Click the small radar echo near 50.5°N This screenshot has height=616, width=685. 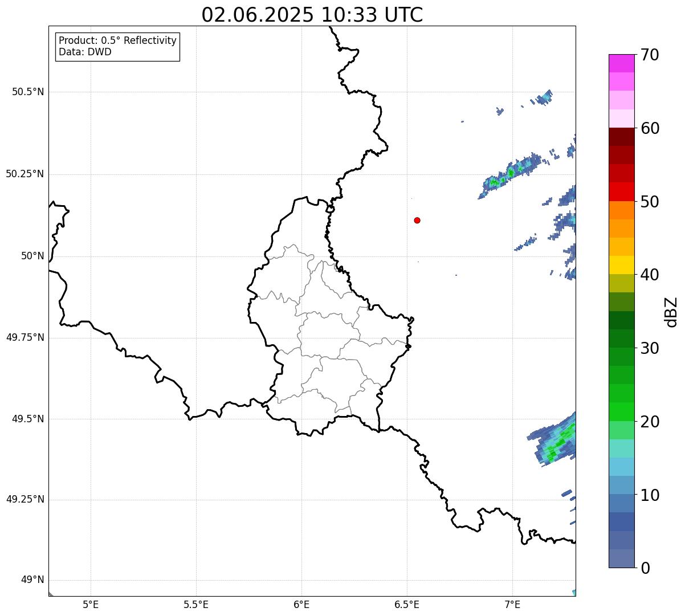click(x=542, y=97)
